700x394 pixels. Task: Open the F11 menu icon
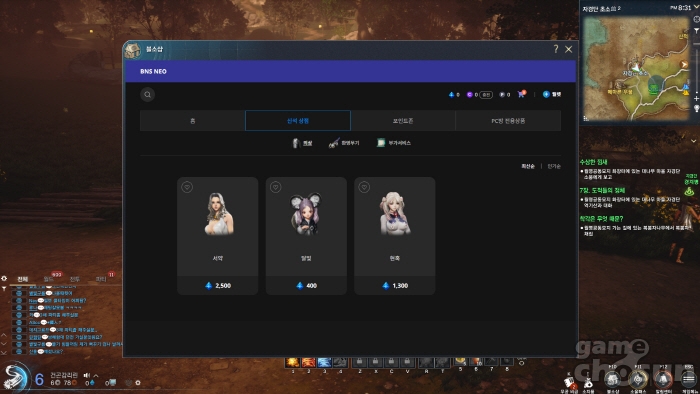[638, 380]
